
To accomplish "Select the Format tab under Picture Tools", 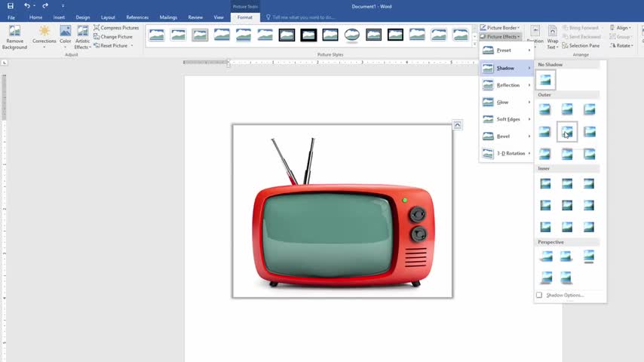I will click(245, 17).
